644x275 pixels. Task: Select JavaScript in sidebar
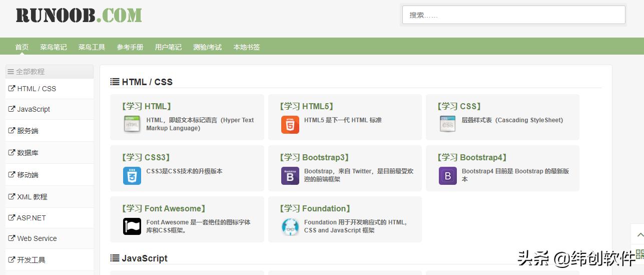click(x=50, y=109)
